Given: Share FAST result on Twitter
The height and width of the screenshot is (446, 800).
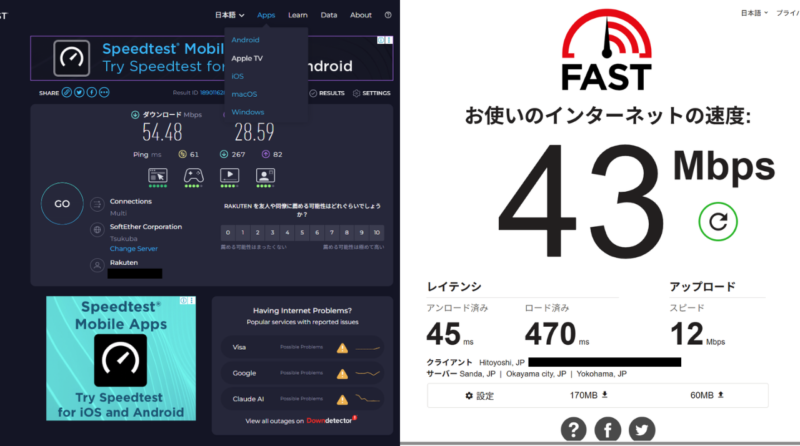Looking at the screenshot, I should tap(642, 430).
